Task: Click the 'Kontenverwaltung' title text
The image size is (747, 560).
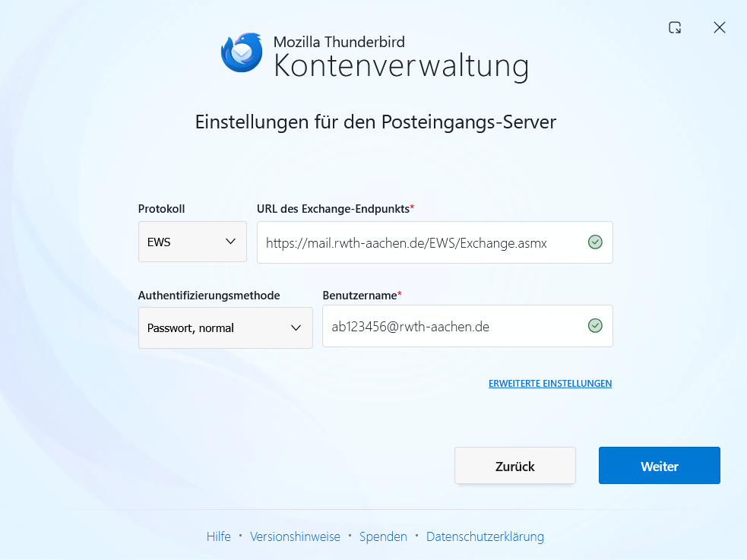Action: click(x=401, y=66)
